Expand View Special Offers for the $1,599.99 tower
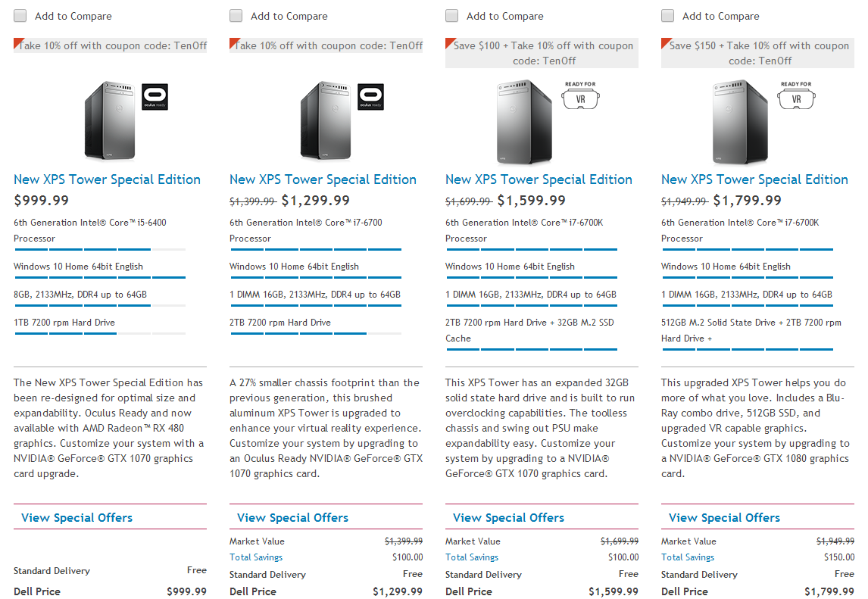The width and height of the screenshot is (868, 599). [x=508, y=518]
